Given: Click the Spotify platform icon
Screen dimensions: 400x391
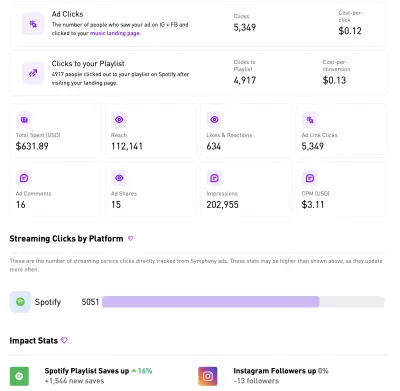Looking at the screenshot, I should coord(20,302).
